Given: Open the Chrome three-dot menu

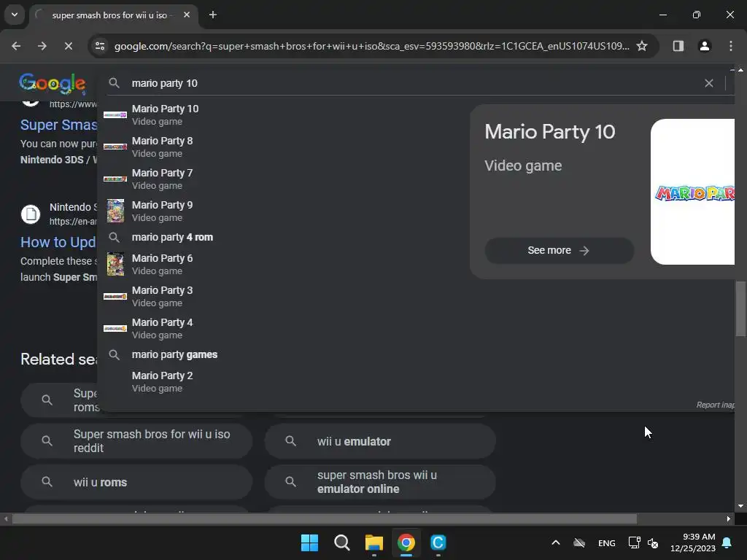Looking at the screenshot, I should coord(730,46).
